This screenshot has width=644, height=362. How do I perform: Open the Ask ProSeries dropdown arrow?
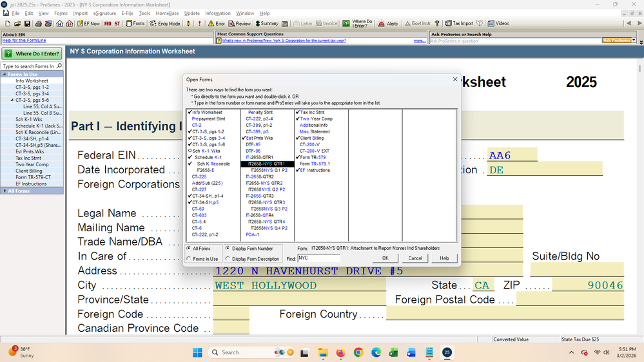(x=634, y=40)
